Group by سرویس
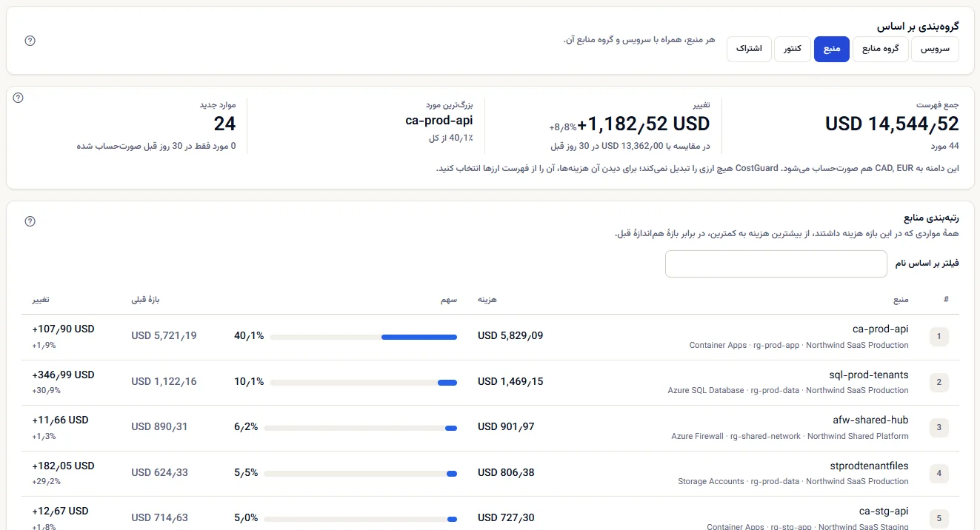980x530 pixels. tap(934, 49)
